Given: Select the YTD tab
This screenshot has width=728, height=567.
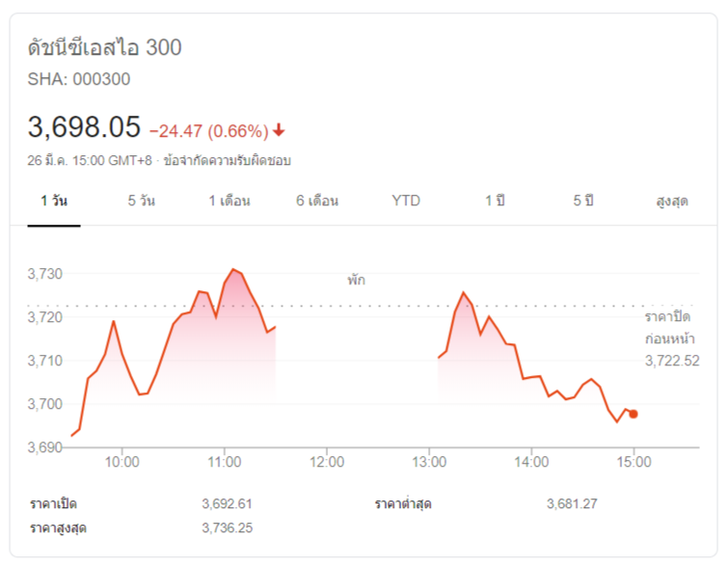Looking at the screenshot, I should [406, 201].
